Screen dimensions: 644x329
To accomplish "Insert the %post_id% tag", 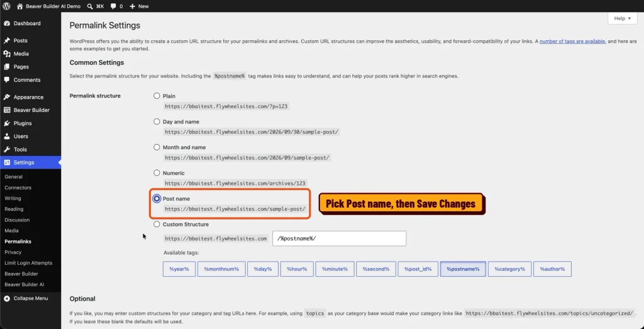I will (x=418, y=269).
